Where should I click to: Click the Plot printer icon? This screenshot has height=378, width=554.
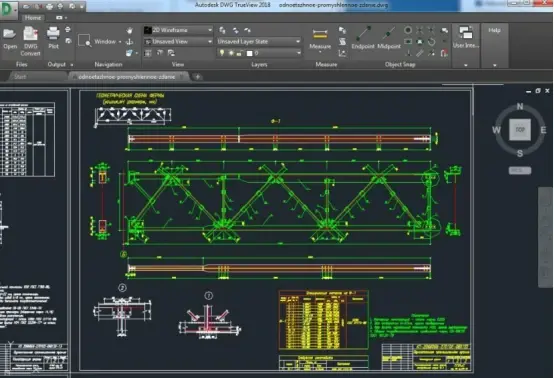(53, 34)
